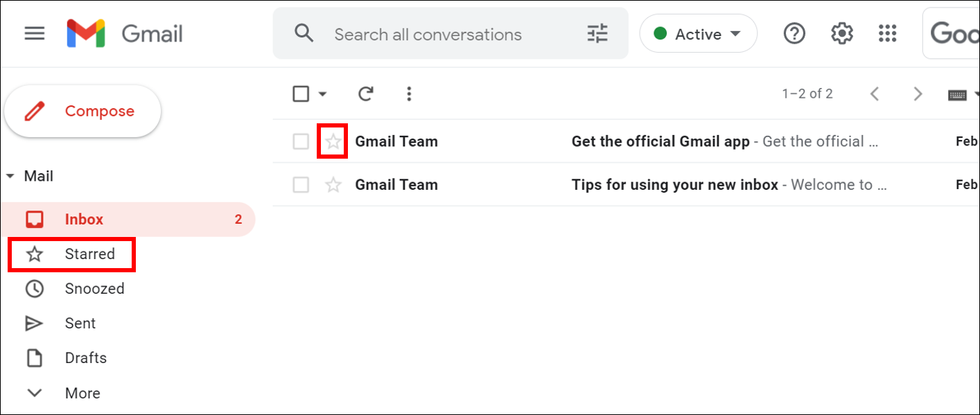This screenshot has height=415, width=980.
Task: Open the 'Tips for using your new inbox' email
Action: (x=626, y=184)
